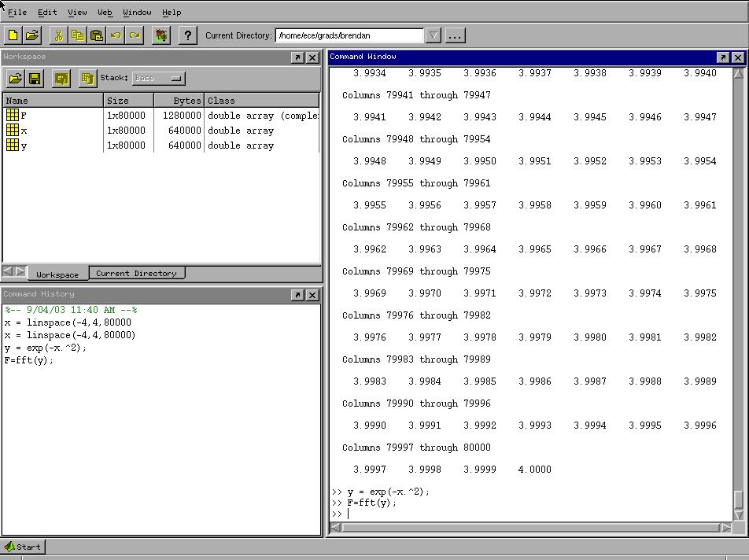Undock the Workspace panel
Viewport: 749px width, 560px height.
point(297,57)
